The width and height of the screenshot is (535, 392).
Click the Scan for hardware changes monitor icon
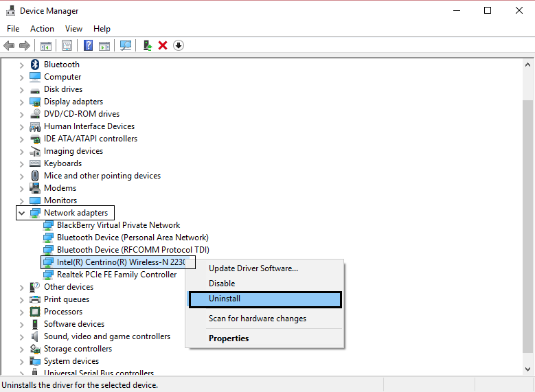125,45
